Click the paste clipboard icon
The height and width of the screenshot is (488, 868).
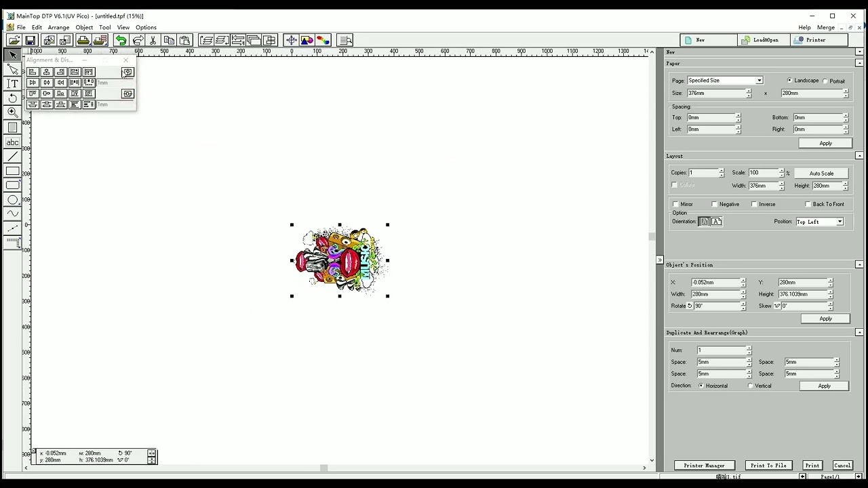[x=185, y=41]
